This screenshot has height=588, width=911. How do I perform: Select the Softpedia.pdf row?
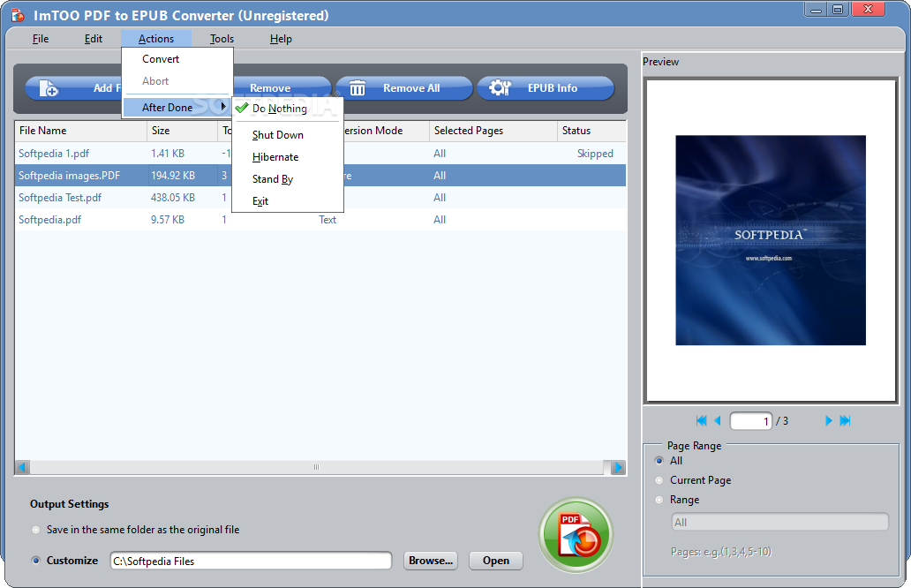click(x=320, y=220)
